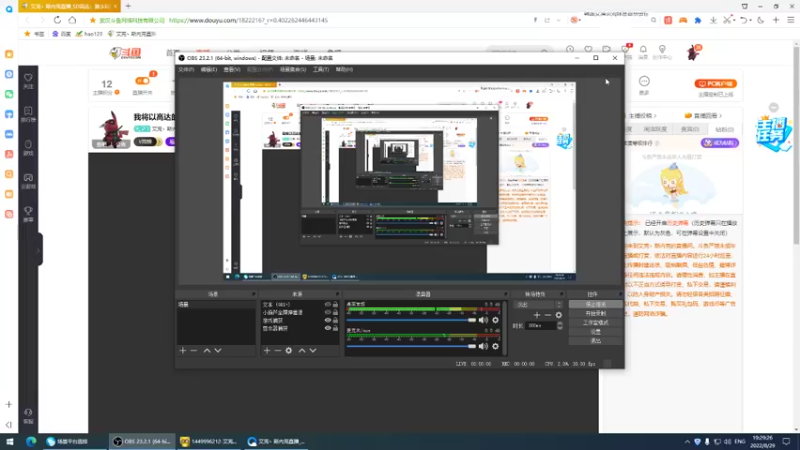Pop out the 场景 dock panel
Viewport: 800px width, 450px height.
click(x=253, y=294)
